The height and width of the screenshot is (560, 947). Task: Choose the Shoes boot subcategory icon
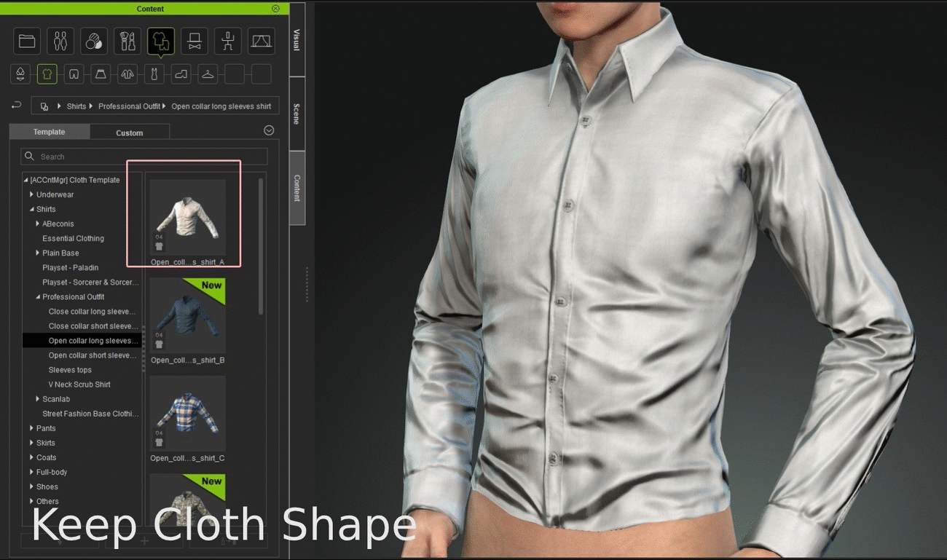[x=181, y=74]
